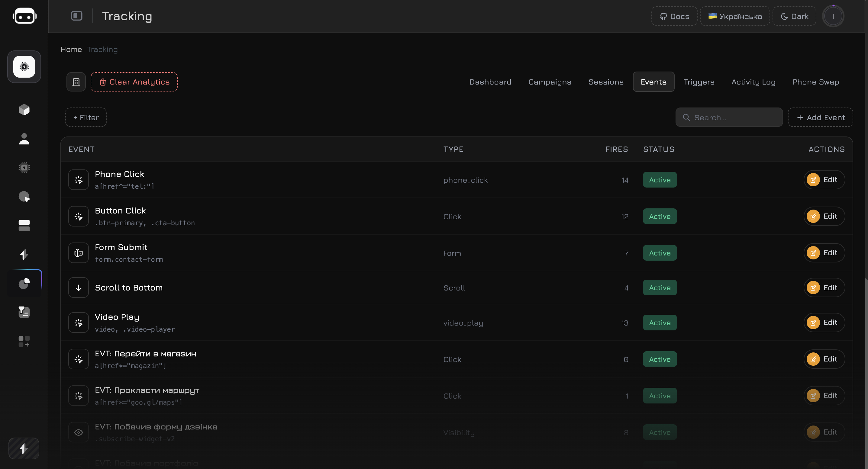Toggle Active status of Phone Click
The width and height of the screenshot is (868, 469).
pos(660,180)
